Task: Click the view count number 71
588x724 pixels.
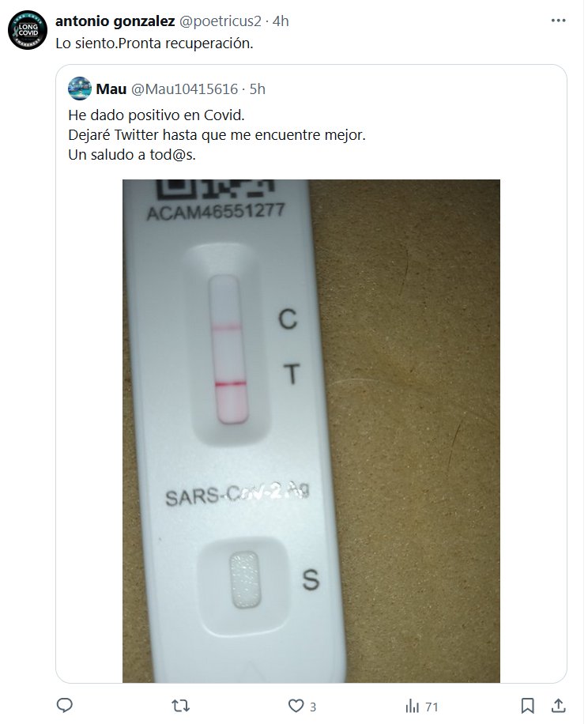Action: click(x=432, y=706)
